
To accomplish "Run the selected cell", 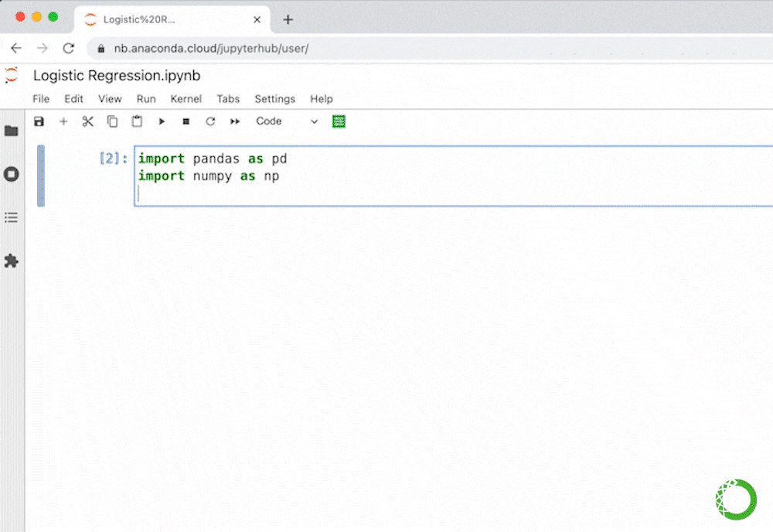I will tap(162, 121).
